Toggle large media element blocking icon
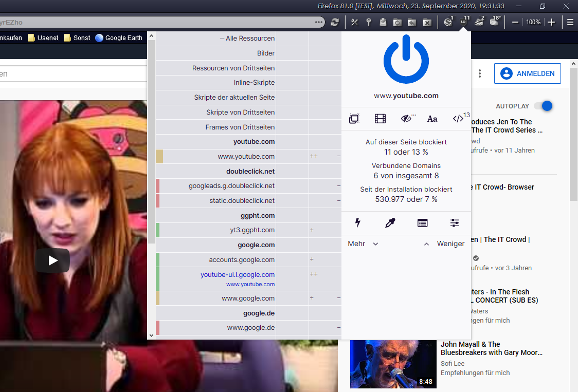The image size is (578, 392). pos(380,119)
